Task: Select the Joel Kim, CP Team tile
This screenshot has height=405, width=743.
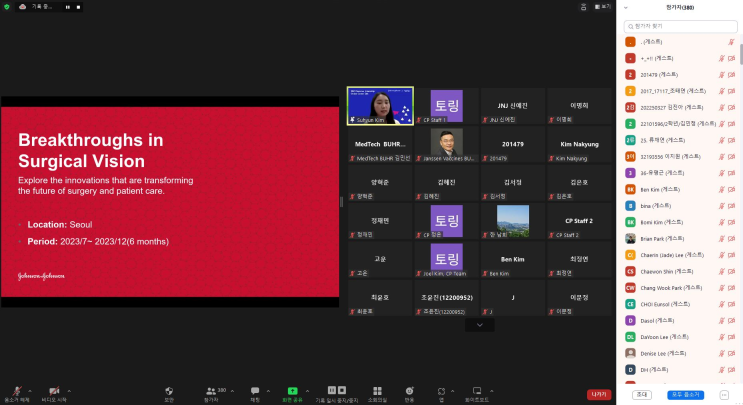Action: point(446,260)
